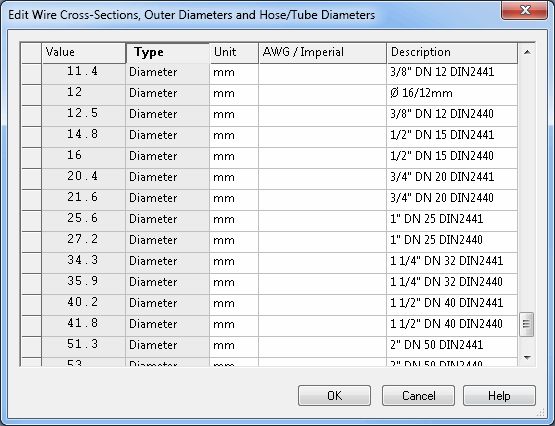The height and width of the screenshot is (426, 555).
Task: Close the Edit Wire Cross-Sections dialog
Action: coord(525,10)
